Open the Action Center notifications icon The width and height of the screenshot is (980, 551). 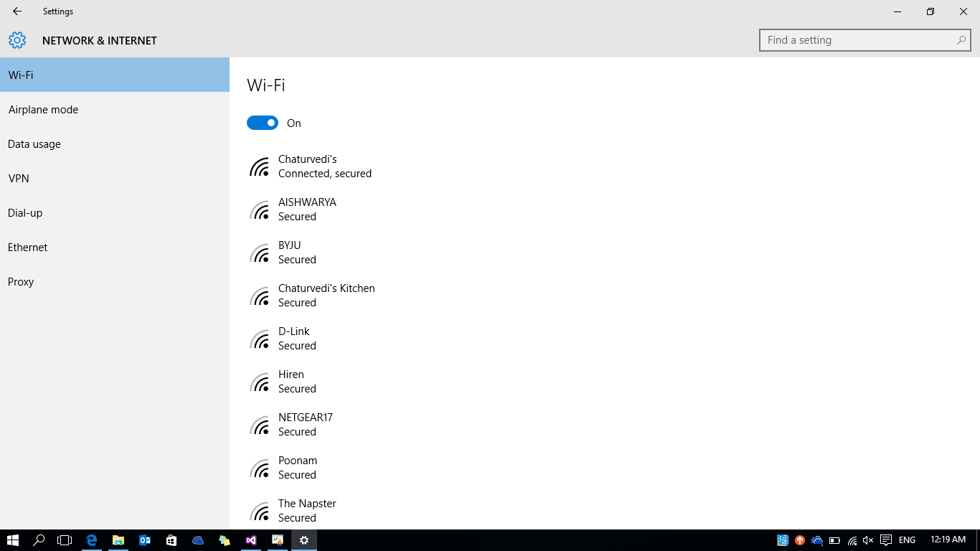[886, 540]
